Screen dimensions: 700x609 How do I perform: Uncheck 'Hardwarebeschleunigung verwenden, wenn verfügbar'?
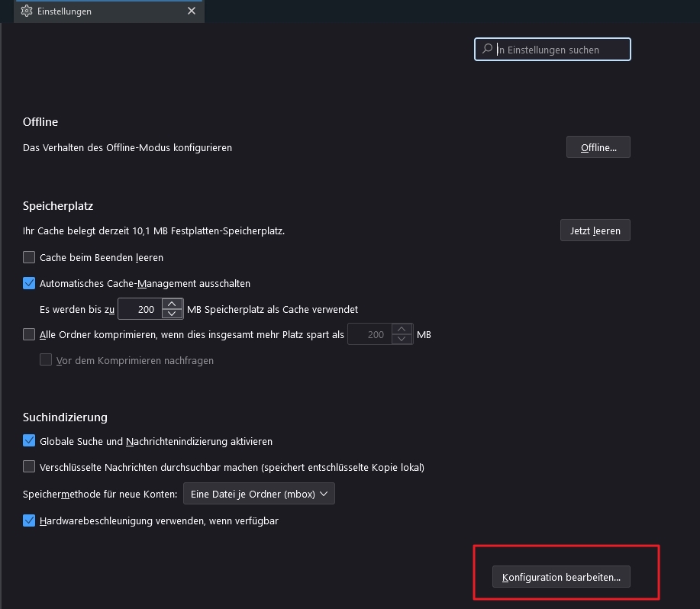pos(30,521)
